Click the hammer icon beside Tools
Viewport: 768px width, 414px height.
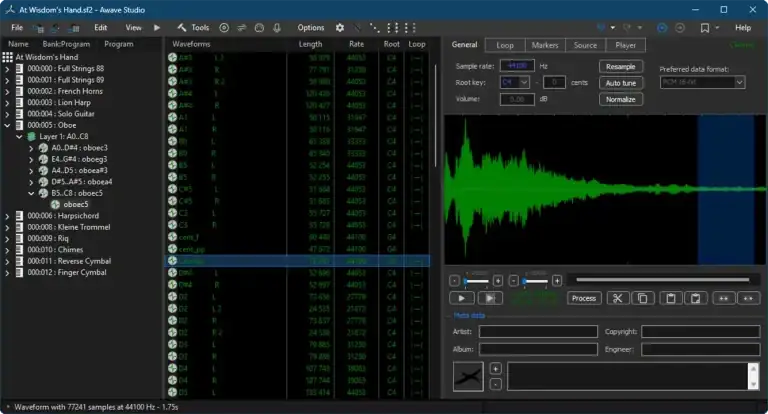pyautogui.click(x=182, y=27)
